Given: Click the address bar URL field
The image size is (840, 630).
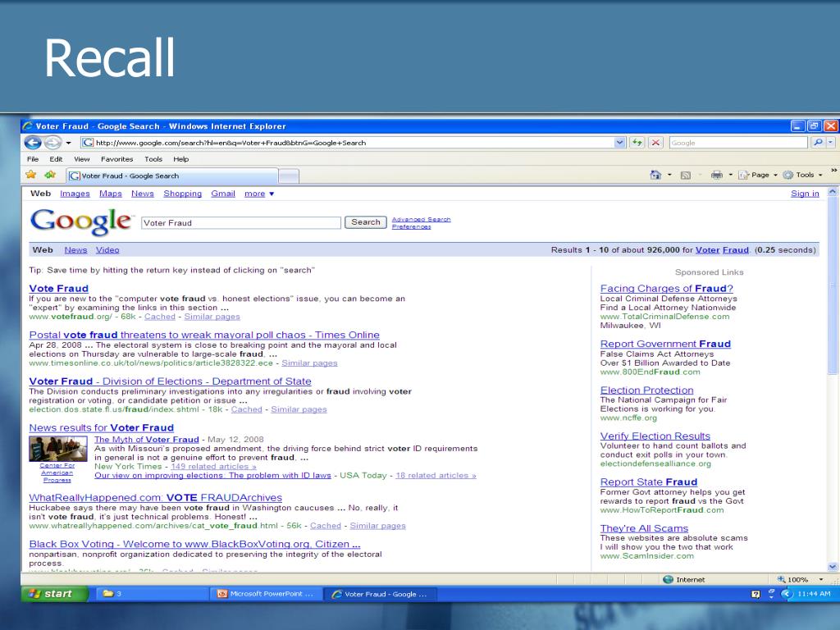Looking at the screenshot, I should [347, 143].
